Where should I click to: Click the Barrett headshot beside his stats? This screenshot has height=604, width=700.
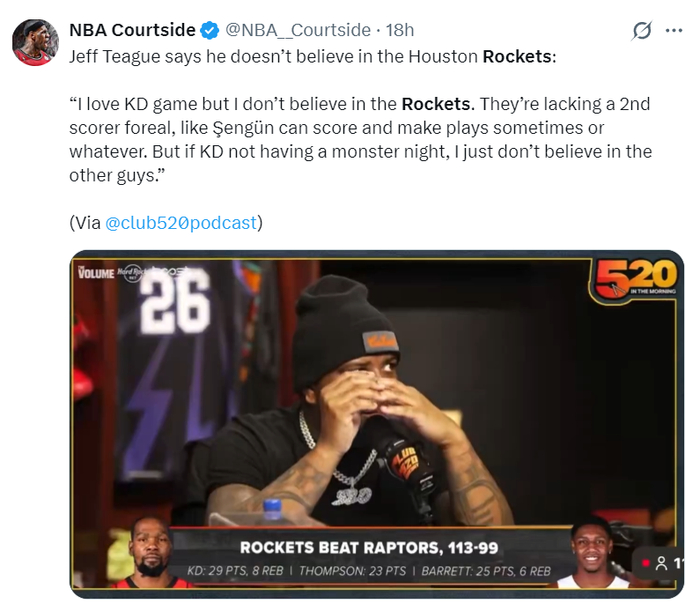(592, 554)
